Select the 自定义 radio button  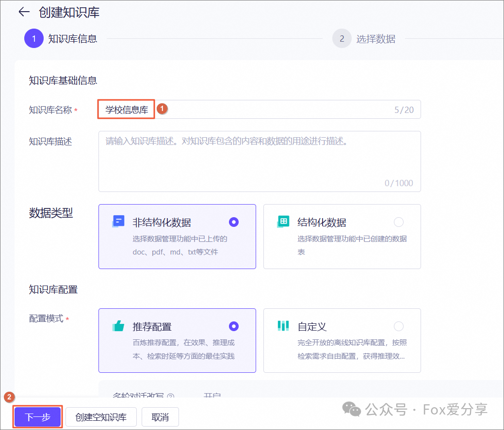click(399, 326)
